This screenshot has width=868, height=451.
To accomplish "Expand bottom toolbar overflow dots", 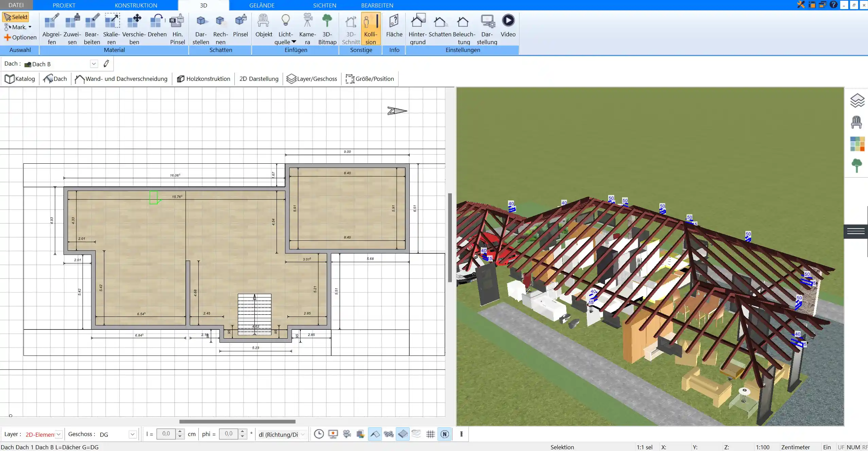I will point(461,434).
